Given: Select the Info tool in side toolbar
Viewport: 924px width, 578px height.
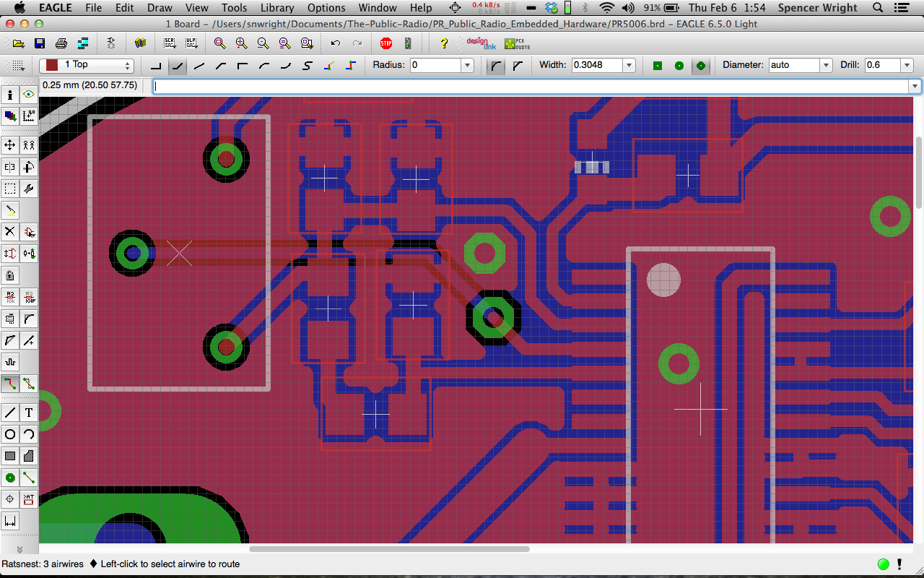Looking at the screenshot, I should pyautogui.click(x=10, y=95).
